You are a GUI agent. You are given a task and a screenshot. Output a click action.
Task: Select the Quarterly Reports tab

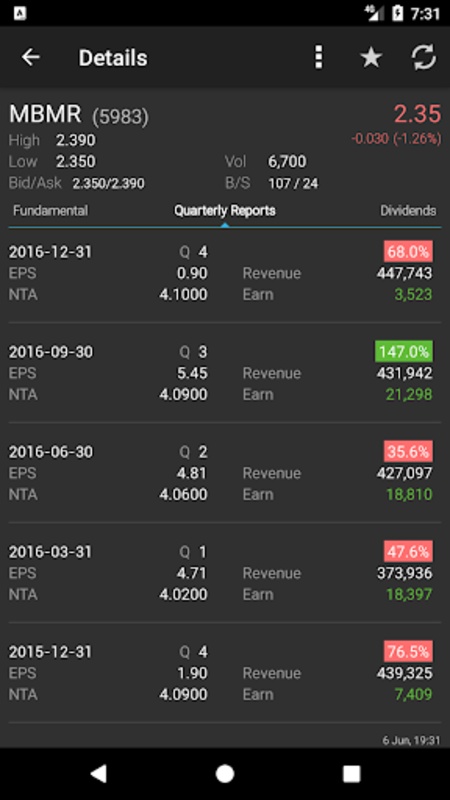(225, 211)
